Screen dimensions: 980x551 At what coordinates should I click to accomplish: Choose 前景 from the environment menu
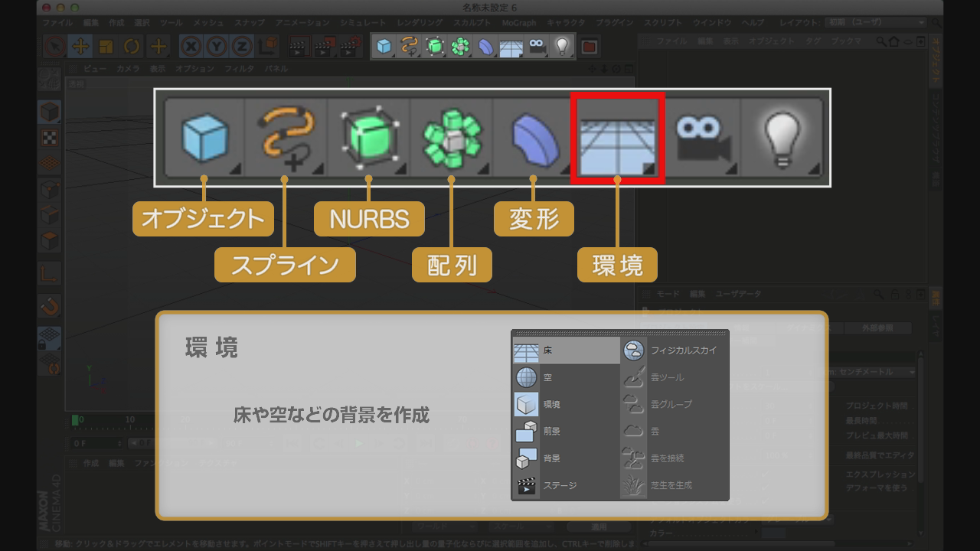click(566, 431)
